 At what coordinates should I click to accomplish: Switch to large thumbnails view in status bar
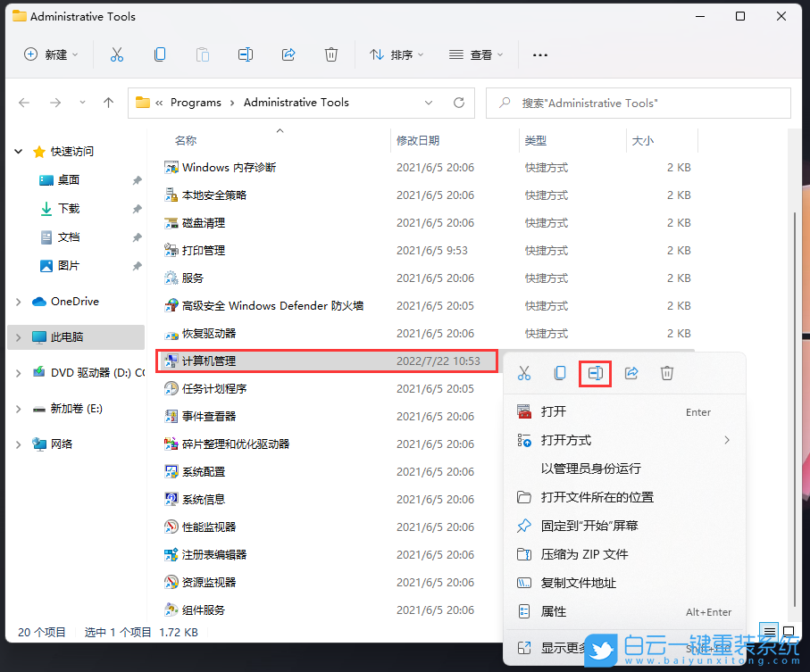(x=788, y=632)
